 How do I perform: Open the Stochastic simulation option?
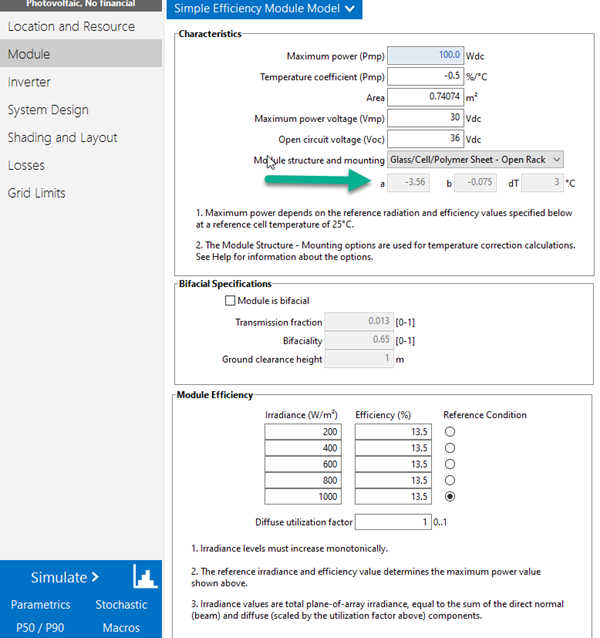coord(121,605)
